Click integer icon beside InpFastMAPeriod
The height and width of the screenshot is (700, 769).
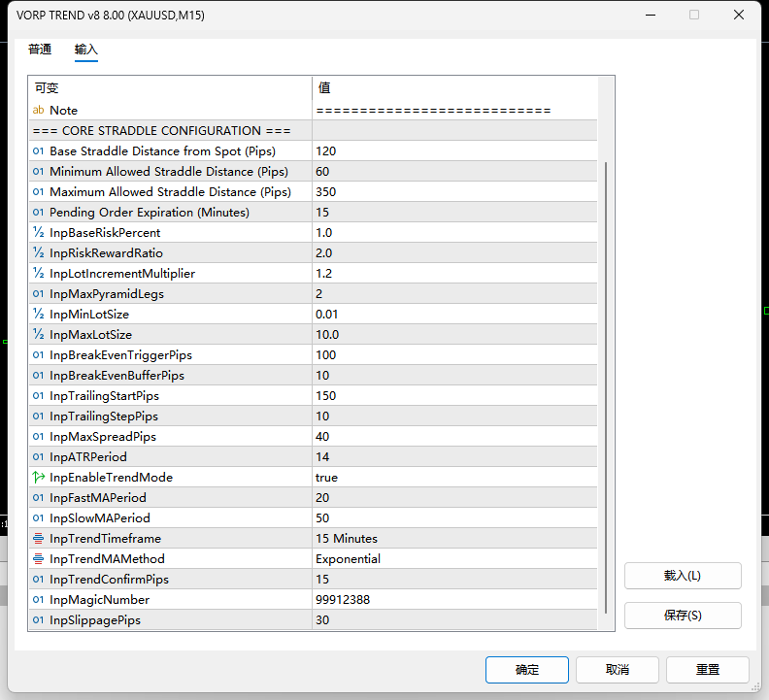tap(38, 497)
